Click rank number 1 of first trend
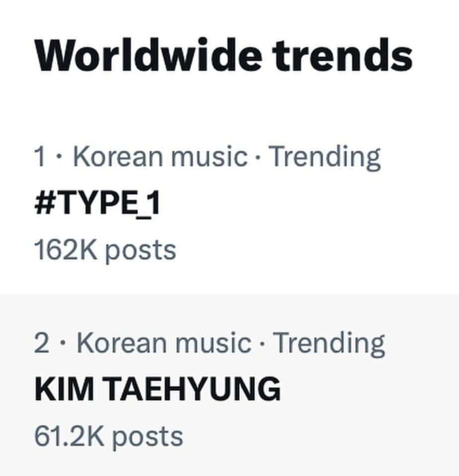 click(x=40, y=157)
